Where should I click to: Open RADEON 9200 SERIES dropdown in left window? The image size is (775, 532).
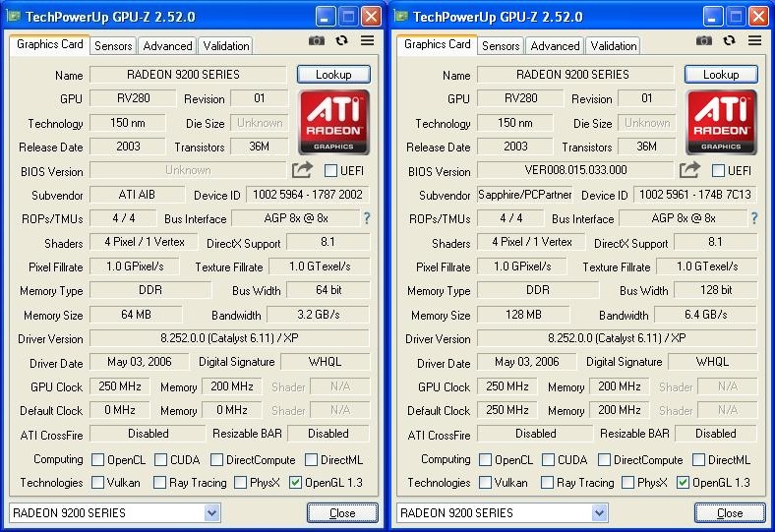click(212, 512)
